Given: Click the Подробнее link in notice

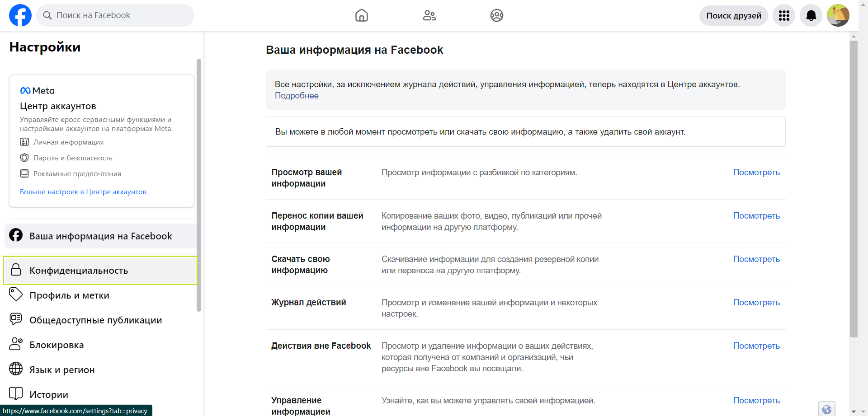Looking at the screenshot, I should (x=297, y=96).
